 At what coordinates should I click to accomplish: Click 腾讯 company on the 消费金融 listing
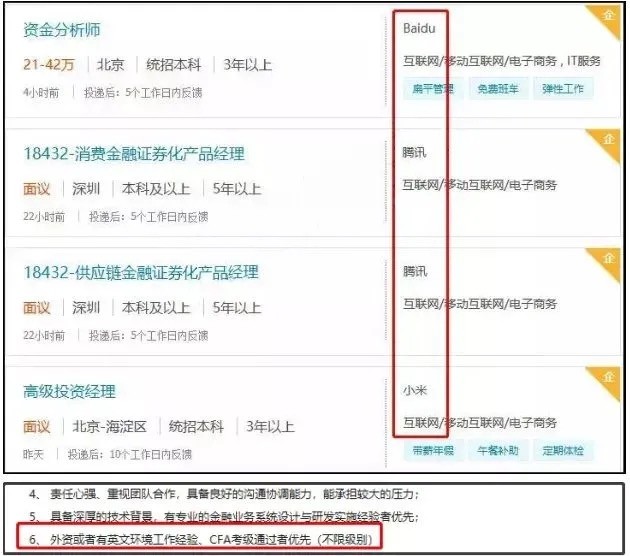pyautogui.click(x=415, y=153)
